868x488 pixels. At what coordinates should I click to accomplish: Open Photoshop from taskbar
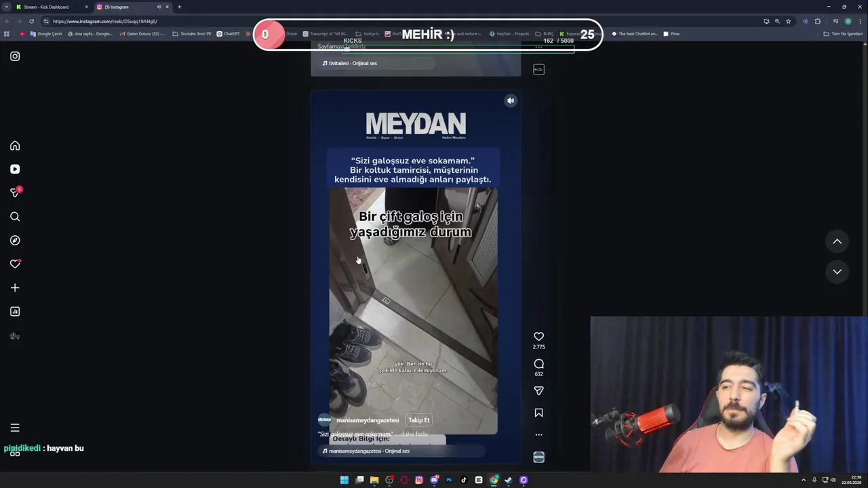(x=449, y=480)
